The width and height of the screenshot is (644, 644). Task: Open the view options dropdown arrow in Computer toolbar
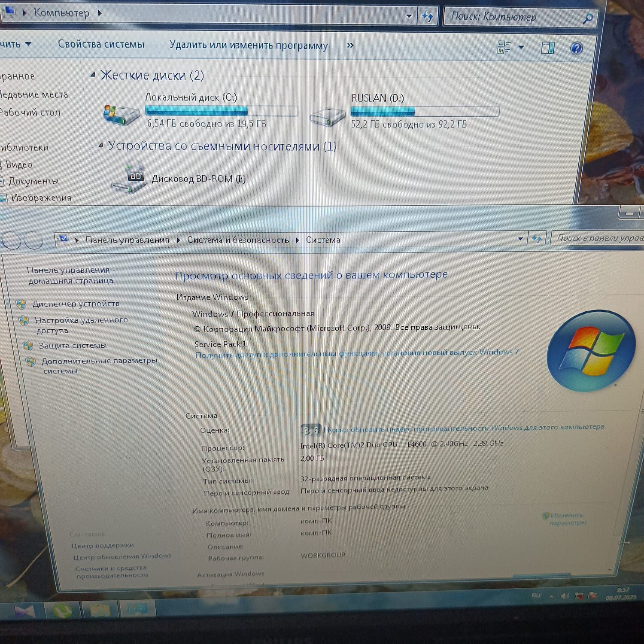[x=521, y=47]
